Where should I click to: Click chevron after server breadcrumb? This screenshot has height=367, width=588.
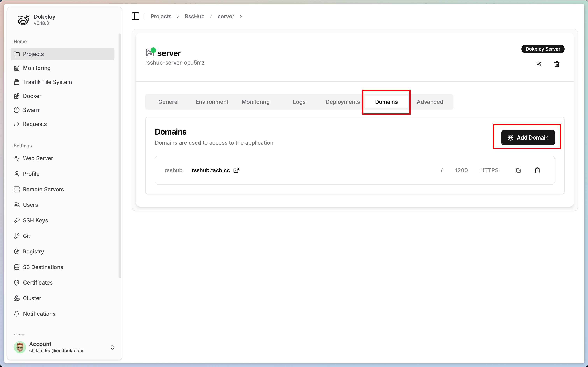click(x=241, y=16)
